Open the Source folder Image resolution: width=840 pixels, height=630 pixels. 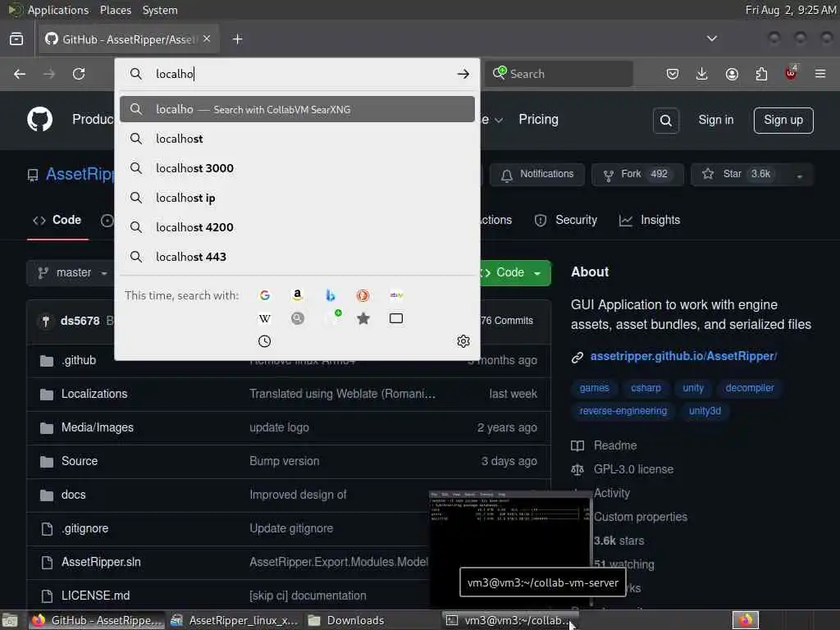coord(80,461)
